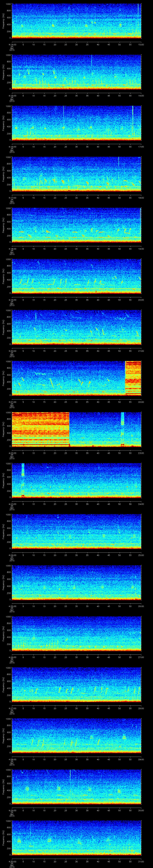Click the 19:00 end time label

141,249
